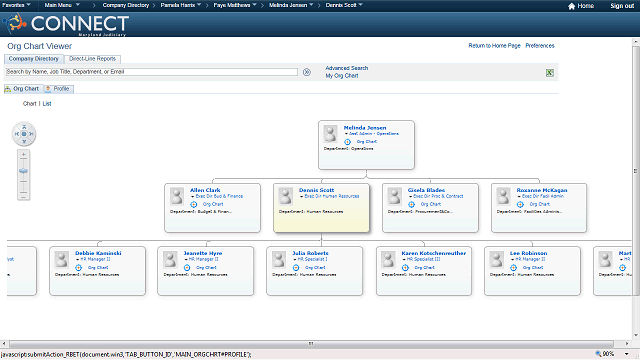Viewport: 640px width, 360px height.
Task: Export org chart to Excel icon
Action: 550,73
